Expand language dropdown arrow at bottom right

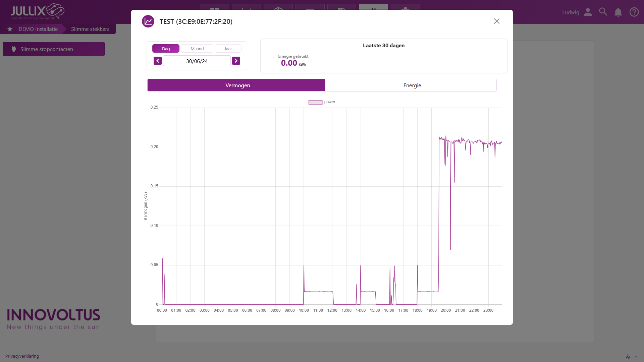click(636, 357)
